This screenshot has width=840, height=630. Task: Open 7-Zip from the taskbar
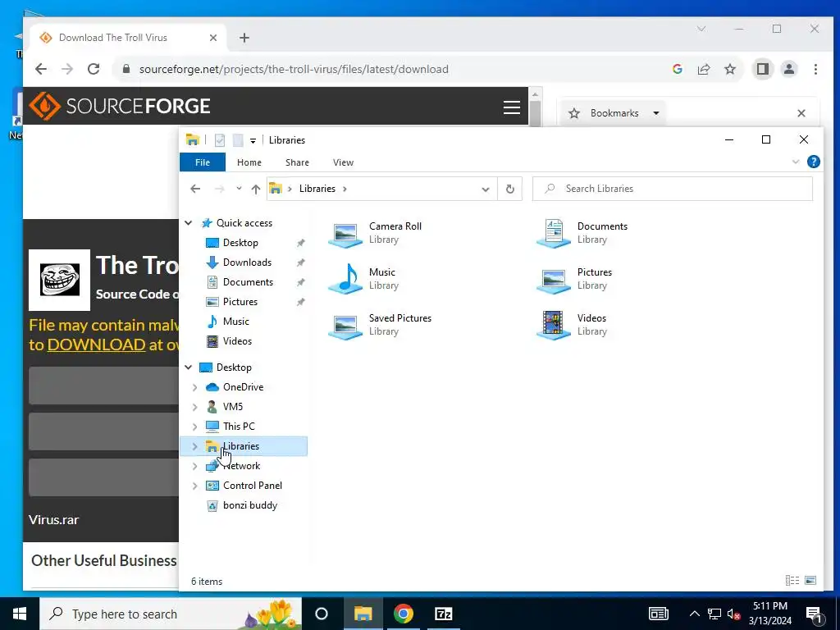[444, 614]
